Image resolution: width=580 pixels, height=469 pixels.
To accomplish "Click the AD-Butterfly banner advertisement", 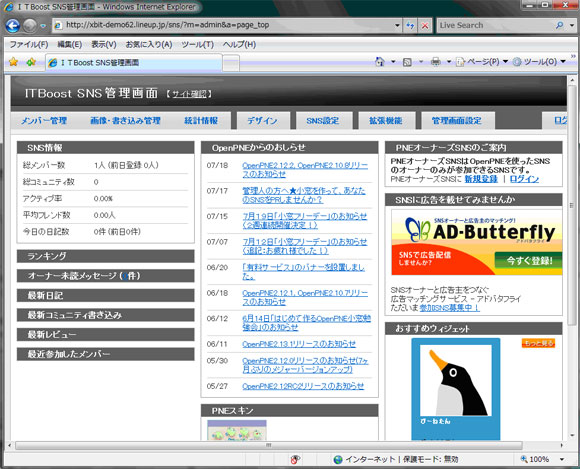I will (x=476, y=242).
